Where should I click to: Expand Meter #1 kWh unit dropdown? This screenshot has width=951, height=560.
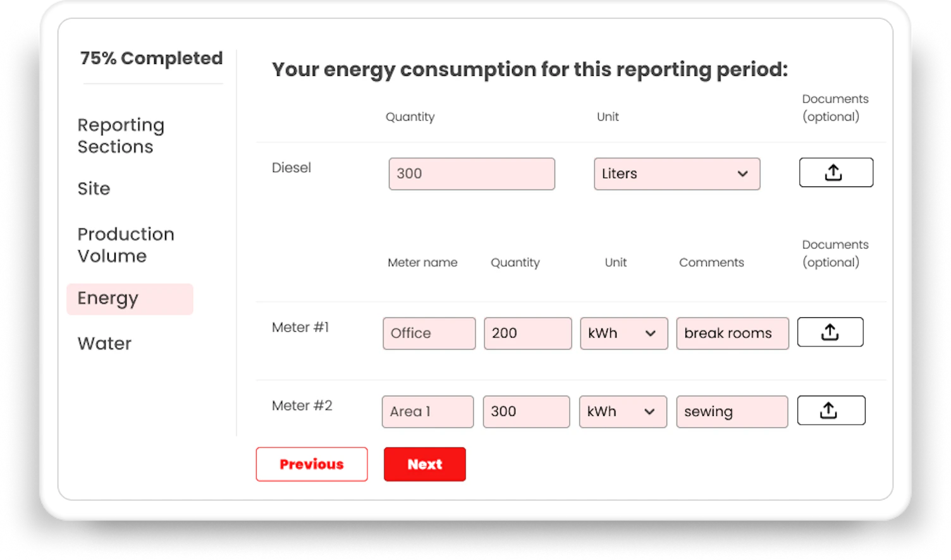click(623, 333)
